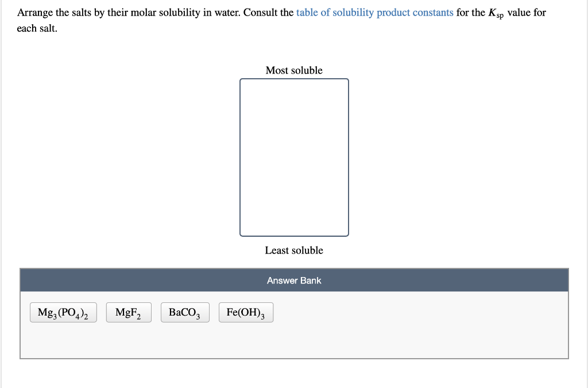Click the bottom edge of the ranking box

(x=294, y=235)
